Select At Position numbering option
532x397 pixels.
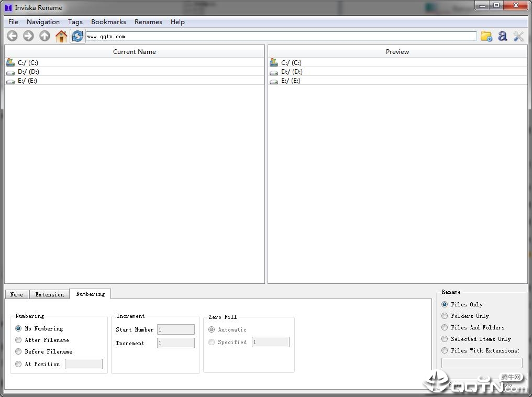click(x=38, y=364)
